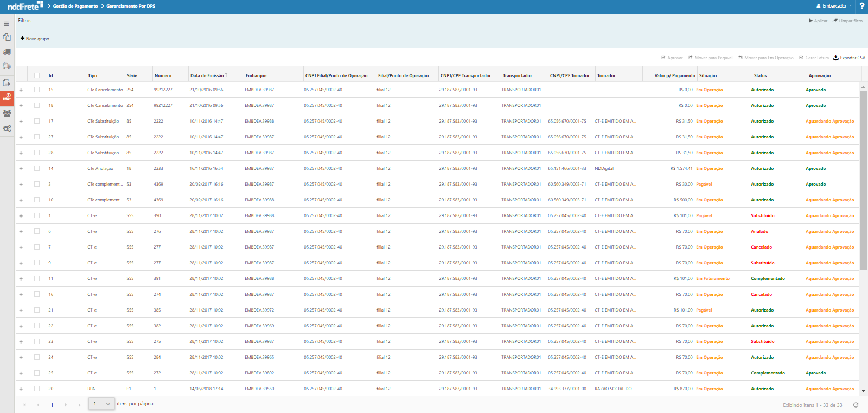Open the settings gears icon in sidebar

7,129
